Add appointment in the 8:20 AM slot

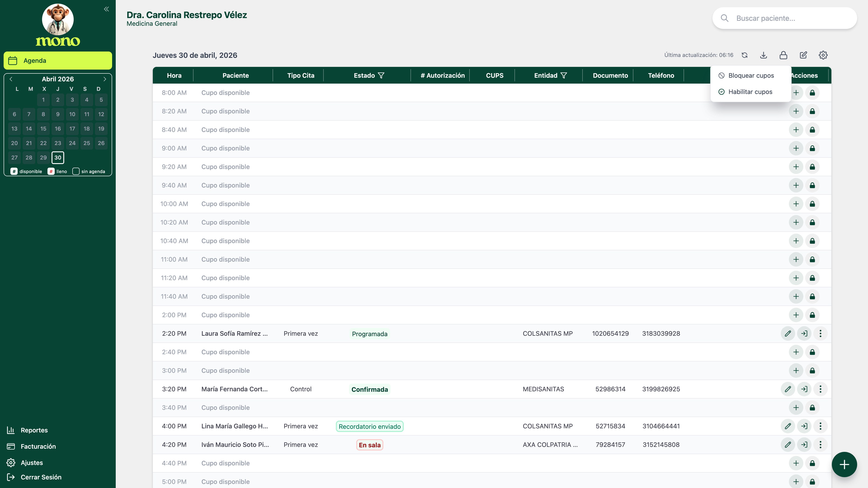(796, 111)
